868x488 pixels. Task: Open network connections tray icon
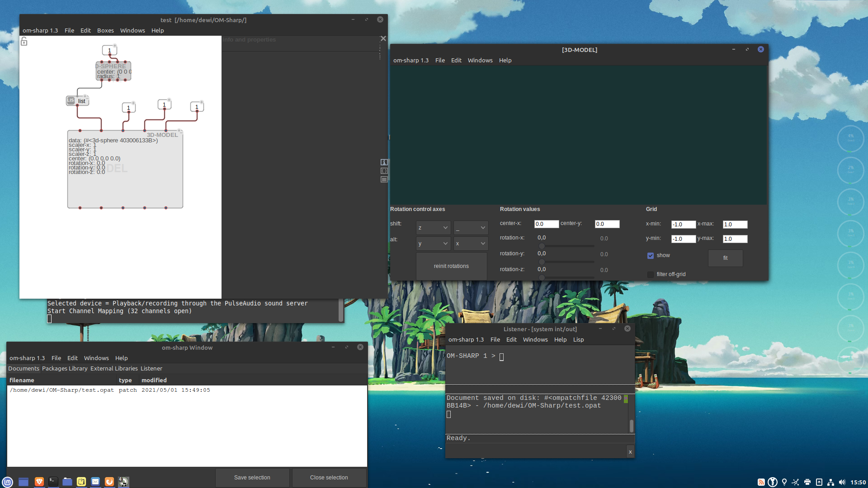point(830,482)
